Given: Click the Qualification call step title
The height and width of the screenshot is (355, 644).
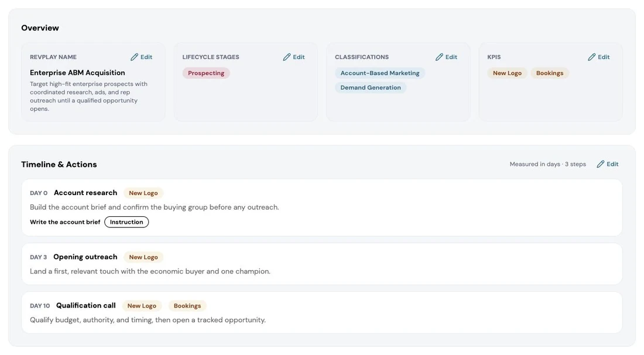Looking at the screenshot, I should [86, 305].
